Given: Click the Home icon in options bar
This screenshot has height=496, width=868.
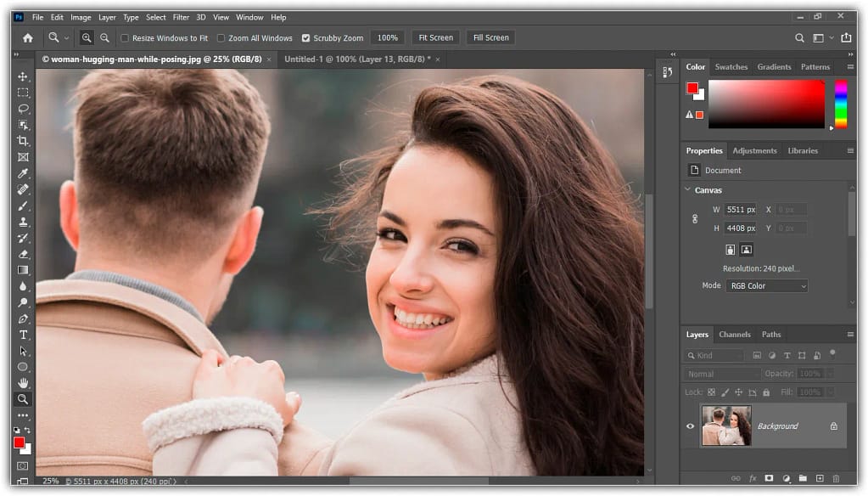Looking at the screenshot, I should point(28,38).
